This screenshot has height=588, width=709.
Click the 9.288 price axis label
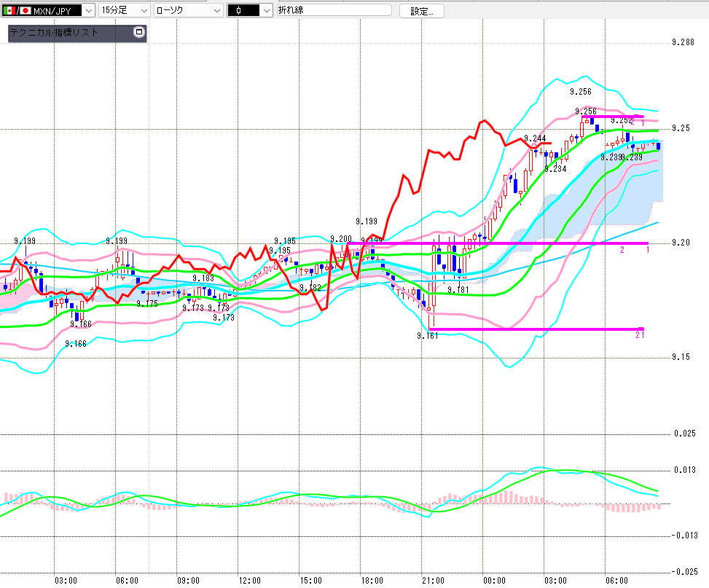coord(683,42)
